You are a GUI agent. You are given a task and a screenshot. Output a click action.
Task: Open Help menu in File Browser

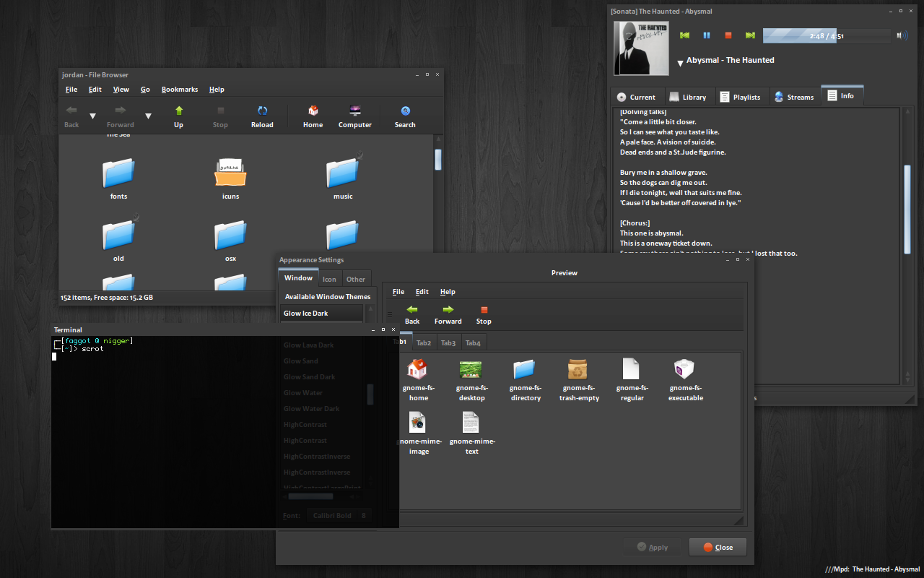click(x=217, y=90)
